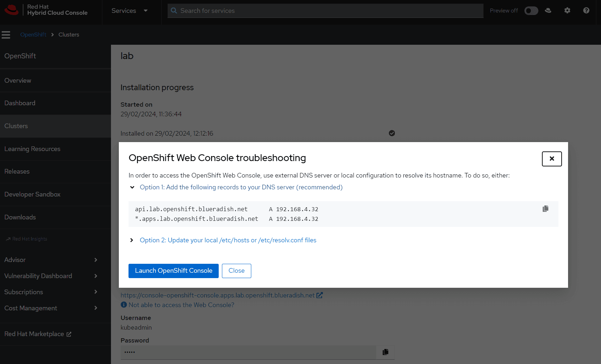Select Clusters in sidebar
The width and height of the screenshot is (601, 364).
point(55,126)
